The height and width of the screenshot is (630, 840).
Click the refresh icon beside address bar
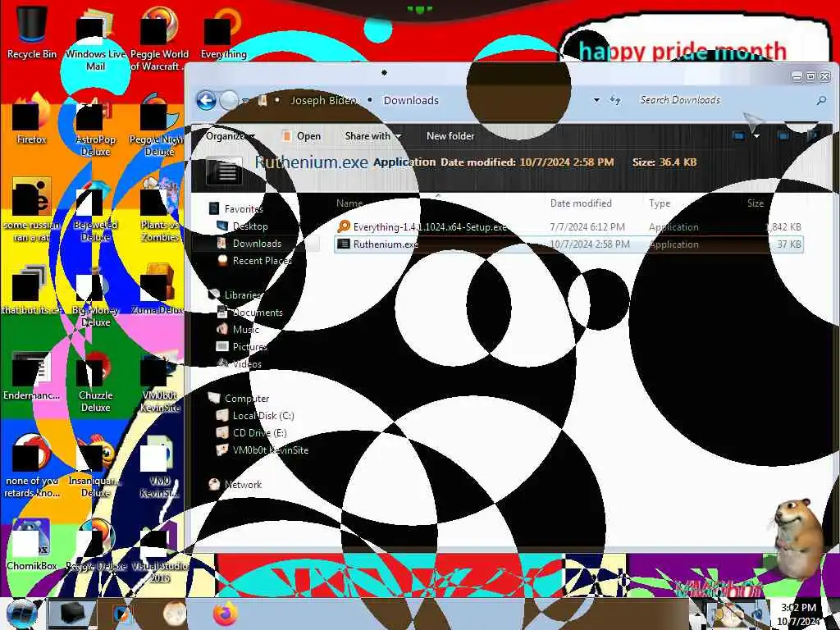615,100
